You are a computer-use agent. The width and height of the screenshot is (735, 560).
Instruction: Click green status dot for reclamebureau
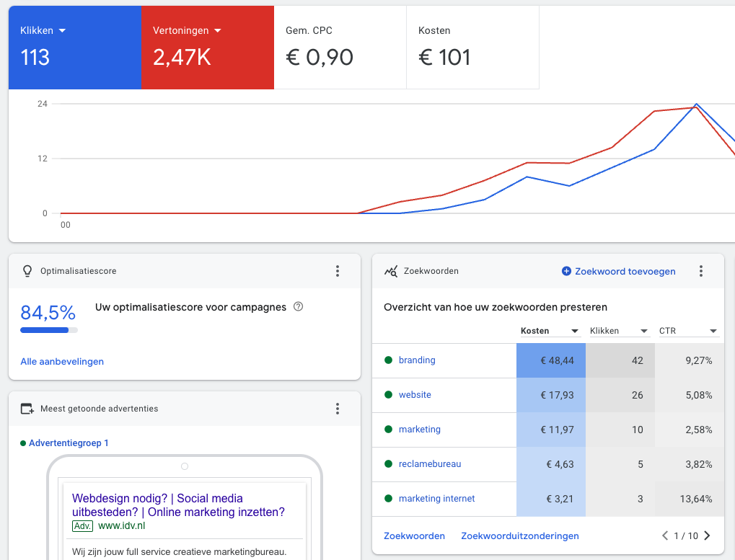click(388, 464)
